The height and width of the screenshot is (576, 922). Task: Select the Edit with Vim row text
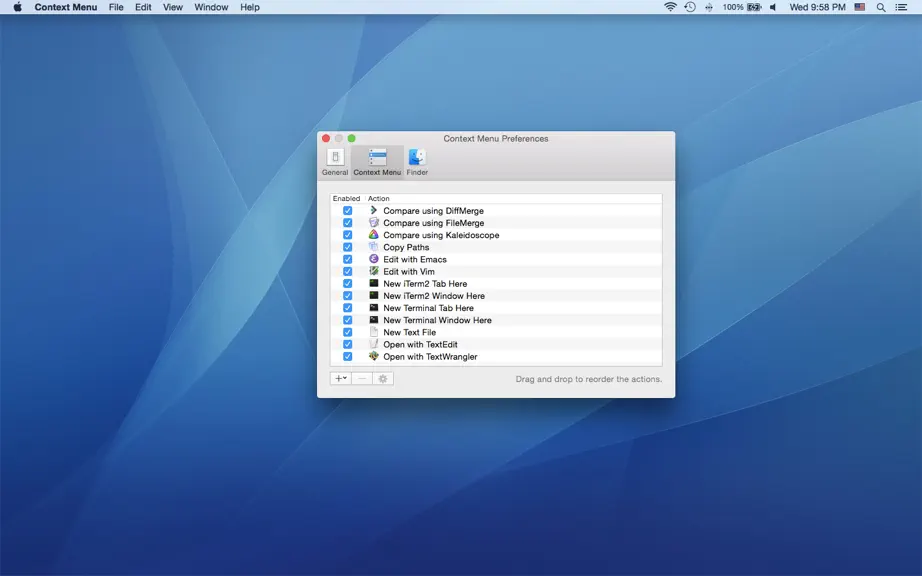(409, 272)
